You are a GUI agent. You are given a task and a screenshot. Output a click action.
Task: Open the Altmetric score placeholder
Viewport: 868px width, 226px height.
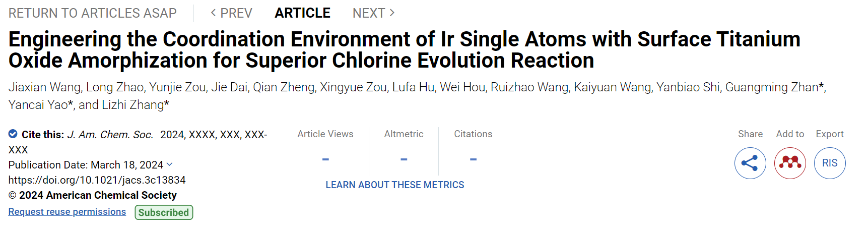click(404, 159)
